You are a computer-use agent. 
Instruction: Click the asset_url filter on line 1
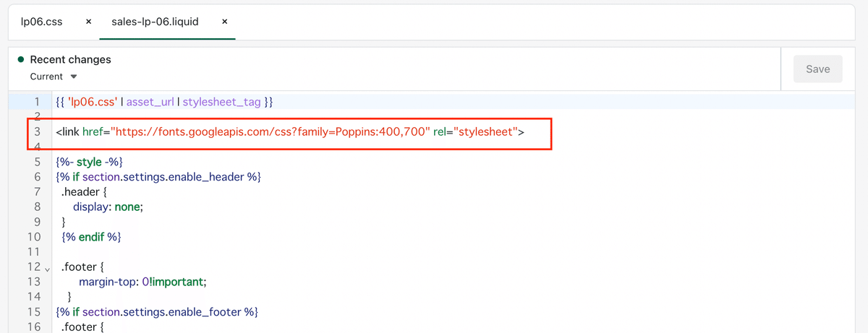click(x=151, y=103)
